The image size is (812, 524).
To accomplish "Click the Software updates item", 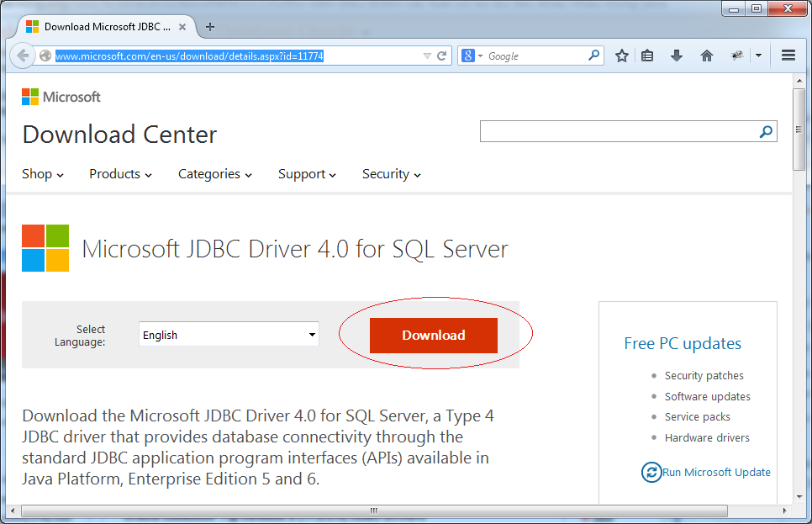I will click(708, 396).
